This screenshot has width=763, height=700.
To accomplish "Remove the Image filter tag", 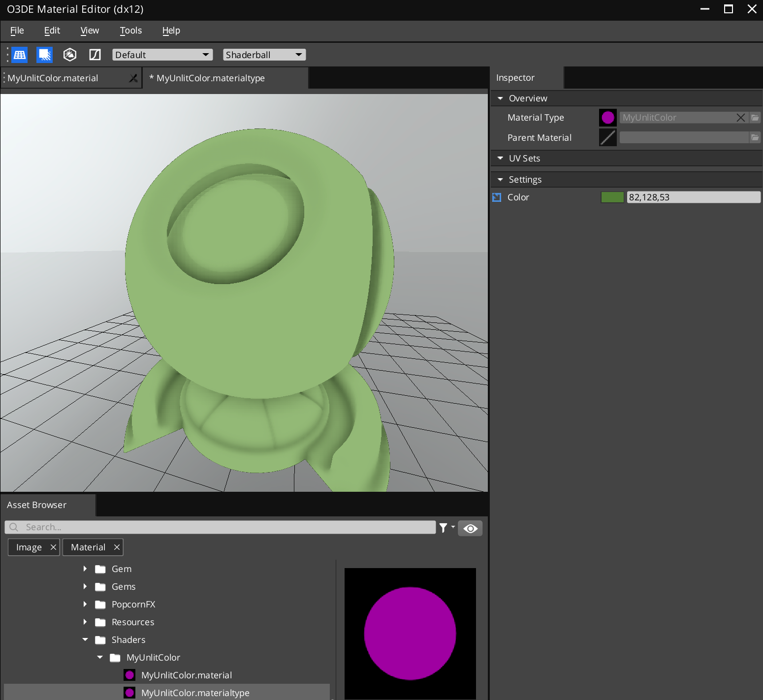I will (53, 547).
